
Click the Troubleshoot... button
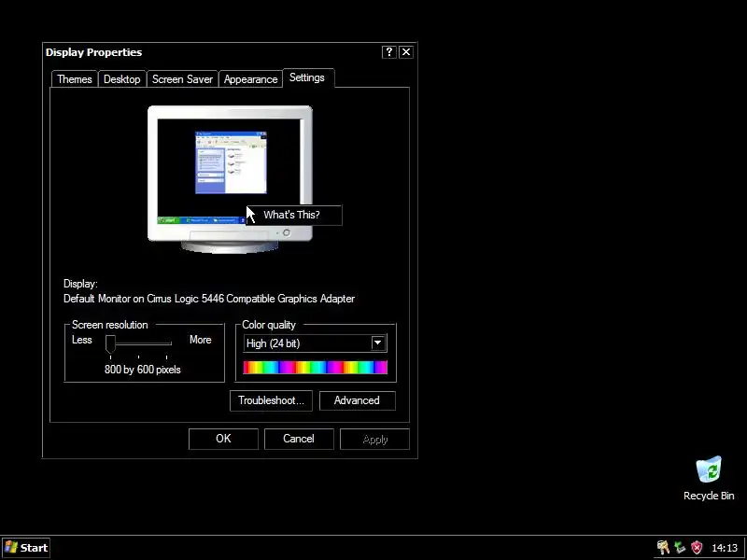271,400
